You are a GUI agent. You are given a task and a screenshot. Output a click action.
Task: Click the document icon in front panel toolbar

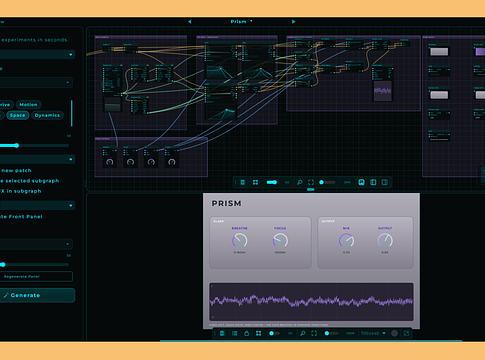(222, 333)
